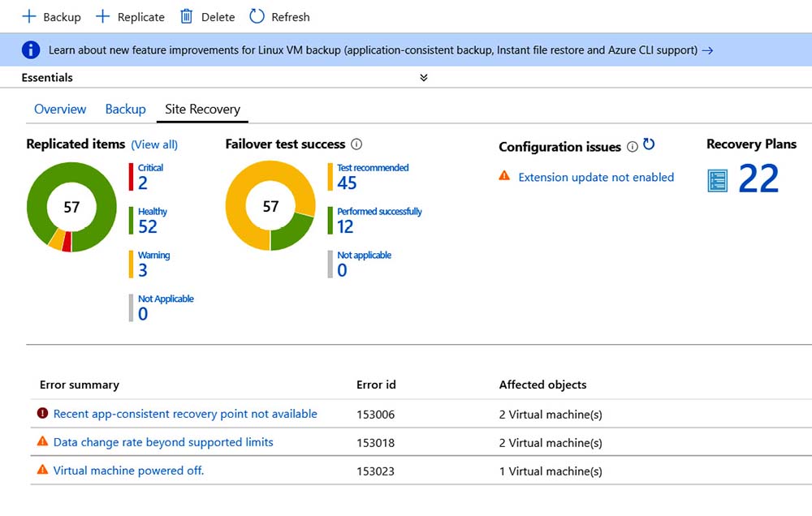
Task: Collapse the Essentials section chevron
Action: [x=423, y=78]
